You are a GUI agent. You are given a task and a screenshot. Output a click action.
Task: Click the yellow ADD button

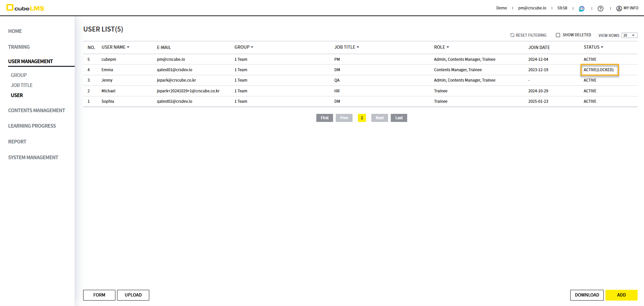pyautogui.click(x=621, y=295)
